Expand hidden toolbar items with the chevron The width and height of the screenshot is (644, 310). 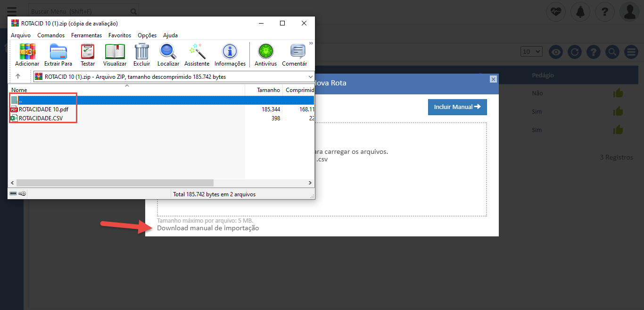[x=311, y=43]
